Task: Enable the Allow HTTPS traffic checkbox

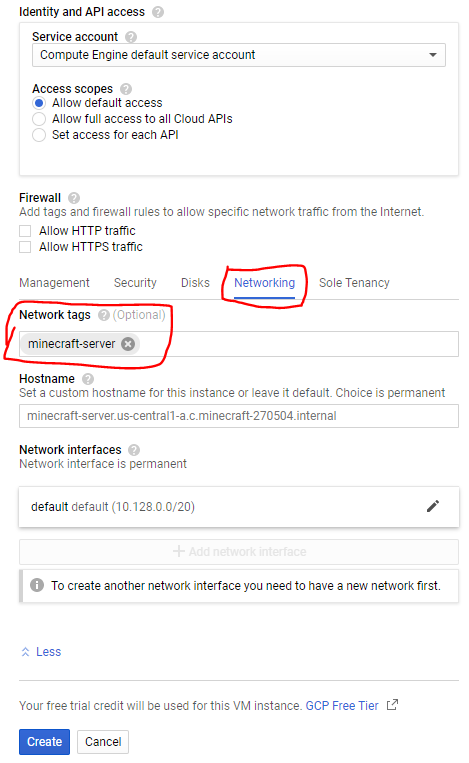Action: (25, 247)
